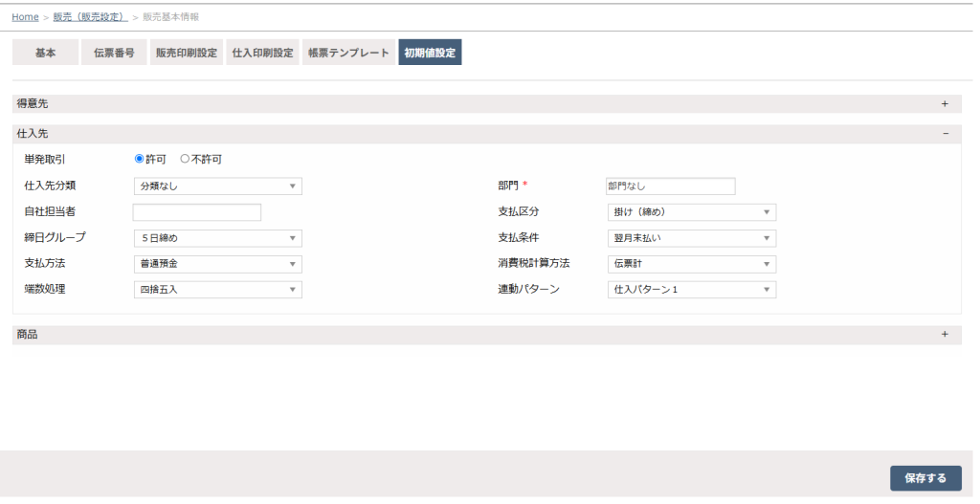This screenshot has height=504, width=980.
Task: Go to Home breadcrumb link
Action: pos(25,17)
